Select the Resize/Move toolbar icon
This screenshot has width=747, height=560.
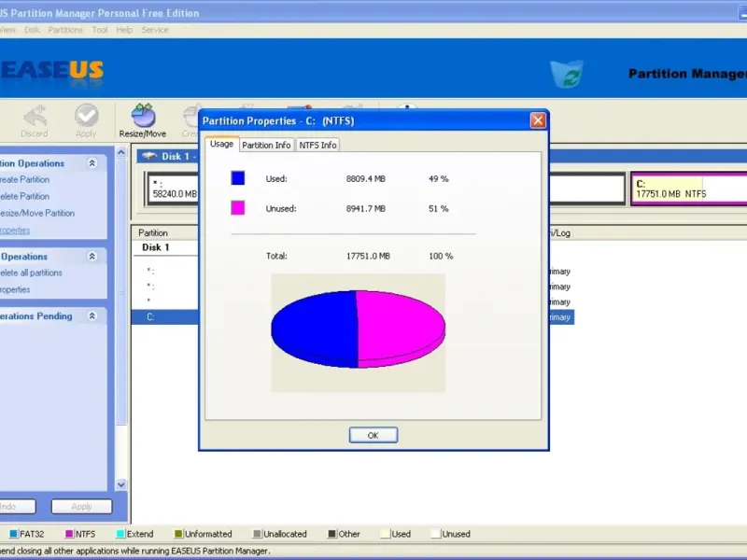143,115
